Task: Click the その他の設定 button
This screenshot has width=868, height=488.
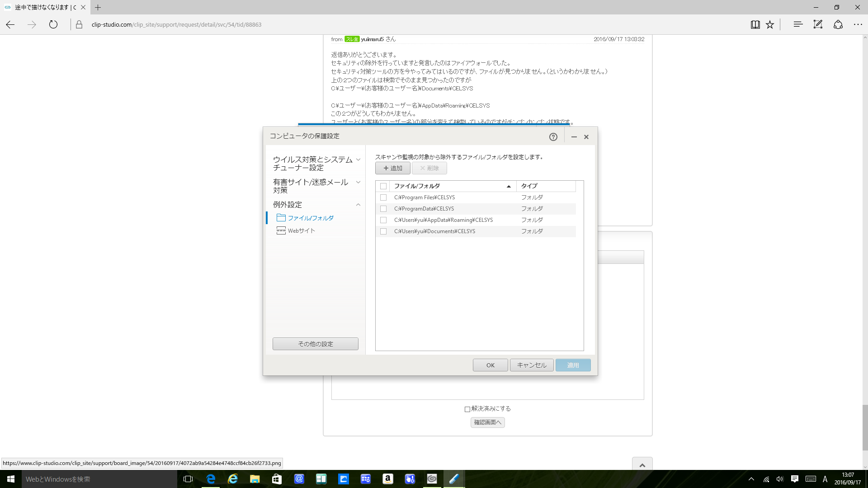Action: 315,344
